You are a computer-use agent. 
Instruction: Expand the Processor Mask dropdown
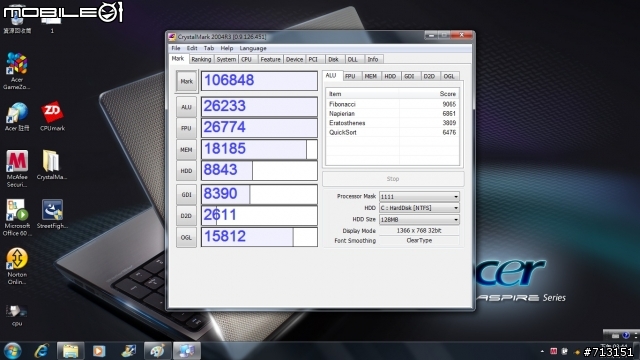419,197
